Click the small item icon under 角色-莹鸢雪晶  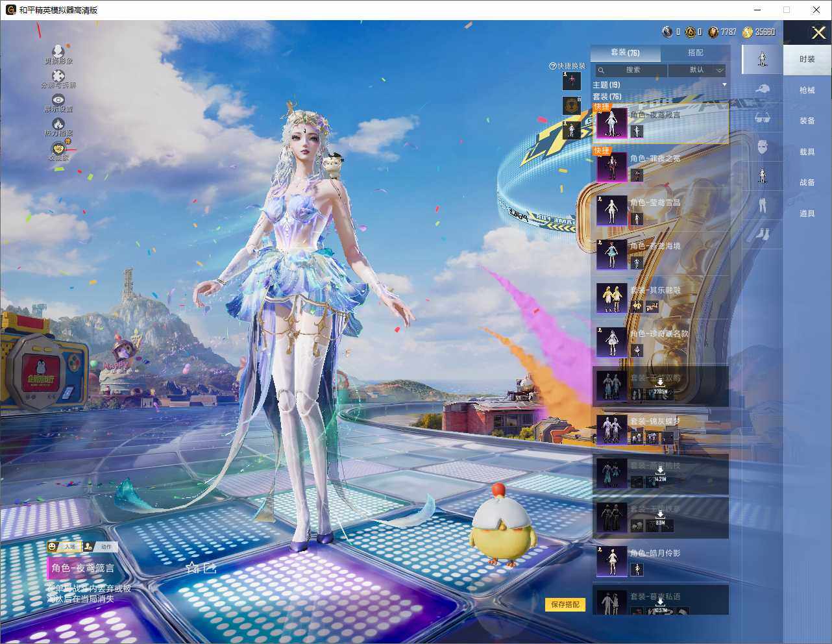tap(637, 219)
